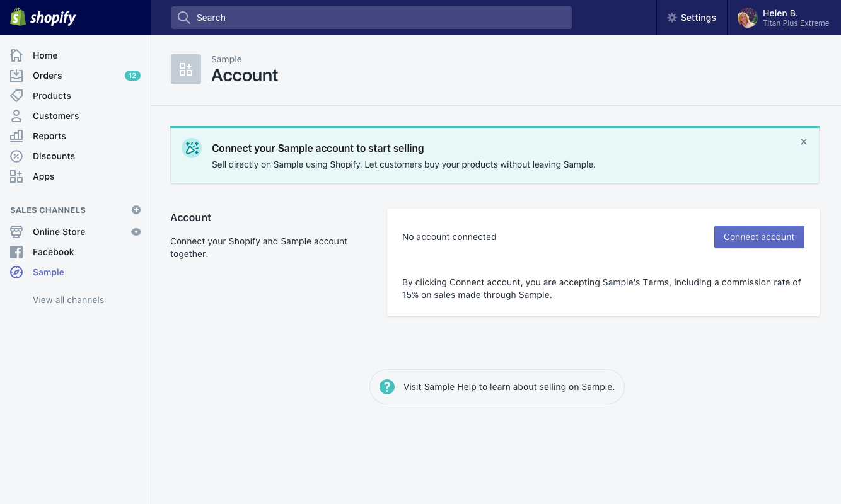Click Connect your Sample account heading

[318, 148]
